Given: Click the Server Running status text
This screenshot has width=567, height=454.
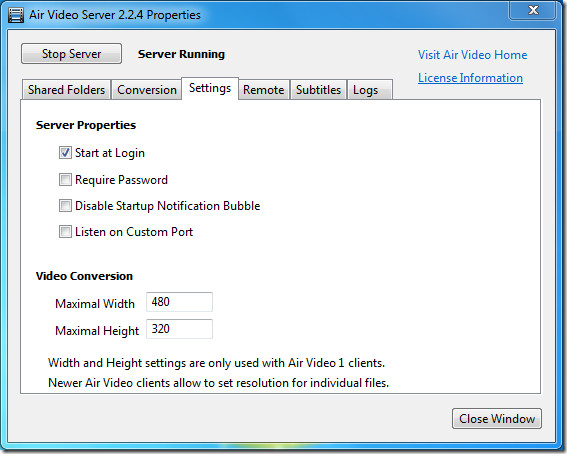Looking at the screenshot, I should (181, 54).
